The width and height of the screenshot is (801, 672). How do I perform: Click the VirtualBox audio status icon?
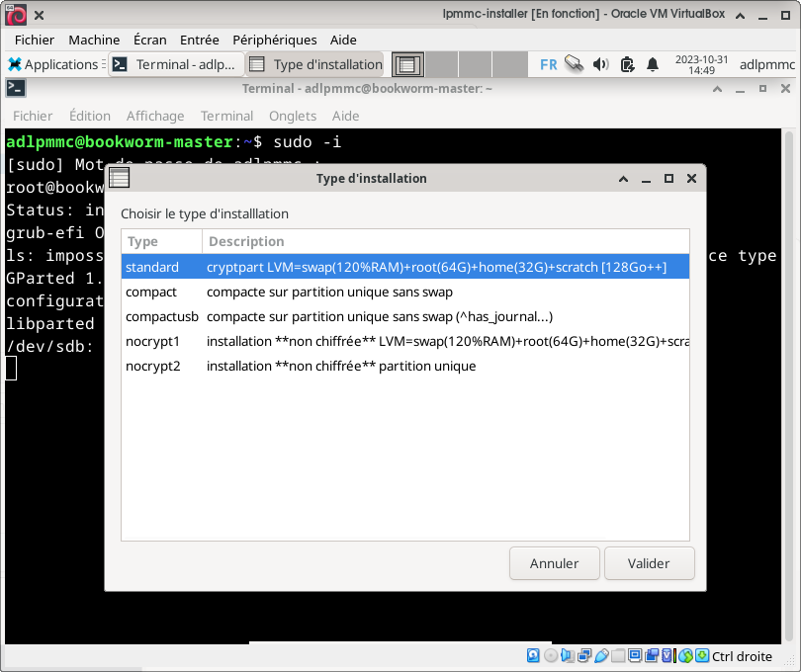click(568, 655)
